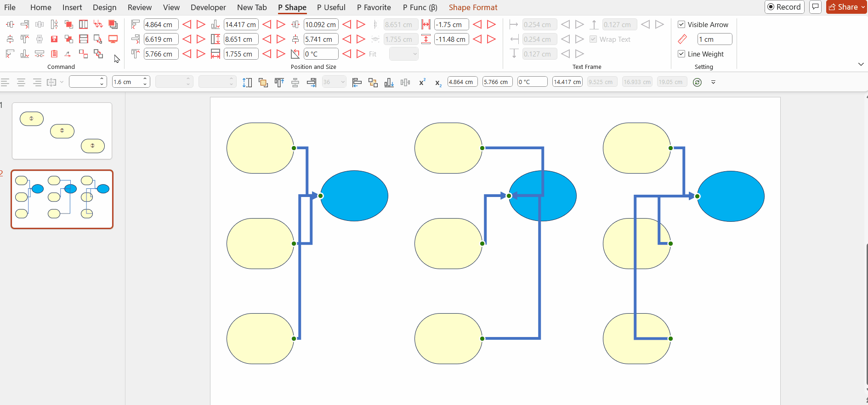Click the red monitor screen icon
The width and height of the screenshot is (868, 405).
coord(113,39)
